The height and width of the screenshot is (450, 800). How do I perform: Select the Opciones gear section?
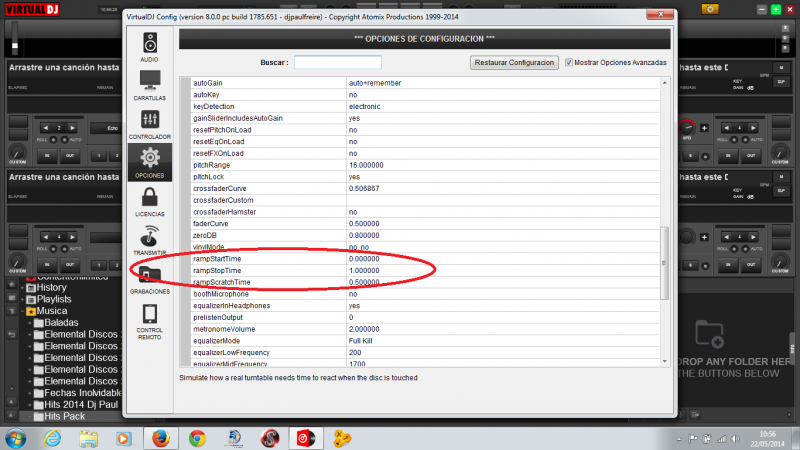(149, 163)
